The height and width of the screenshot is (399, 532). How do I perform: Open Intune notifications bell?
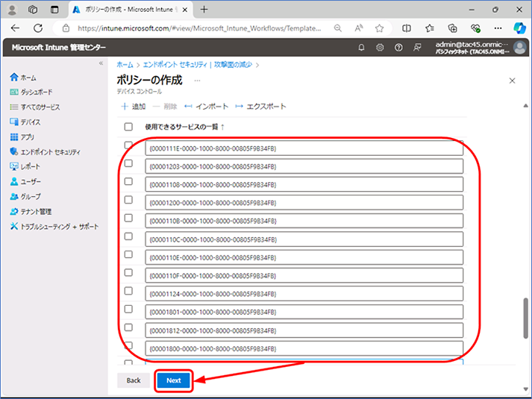pyautogui.click(x=361, y=48)
